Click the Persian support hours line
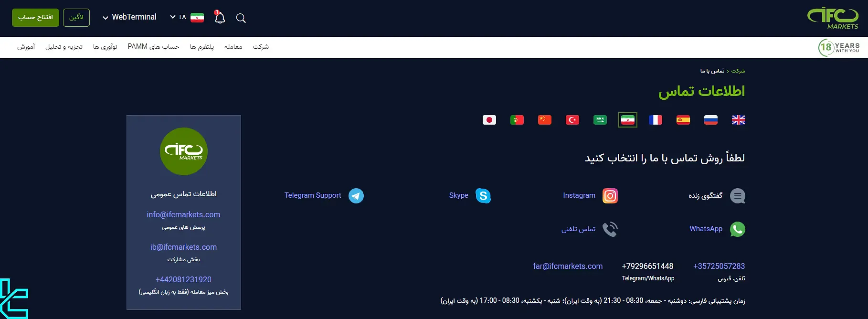The height and width of the screenshot is (319, 868). coord(593,301)
